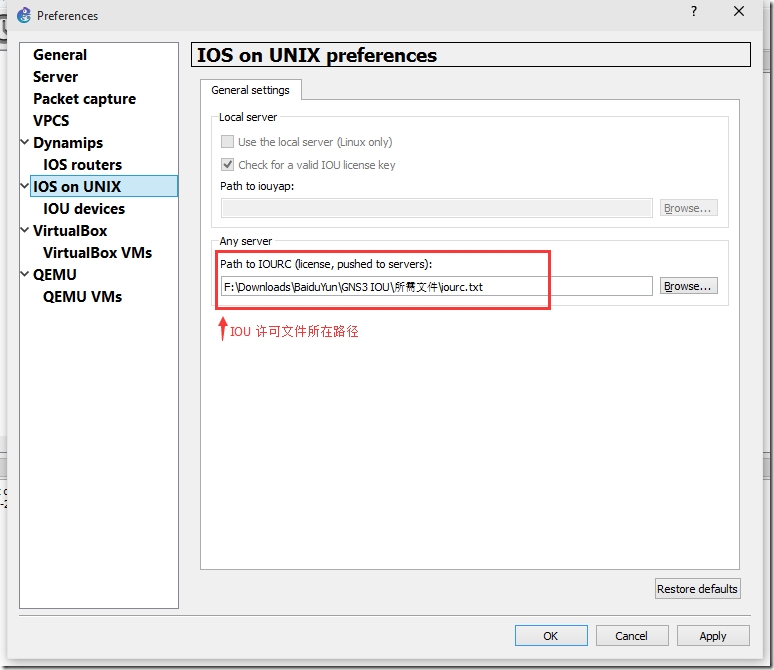This screenshot has height=670, width=774.
Task: Open Packet capture preferences
Action: [84, 99]
